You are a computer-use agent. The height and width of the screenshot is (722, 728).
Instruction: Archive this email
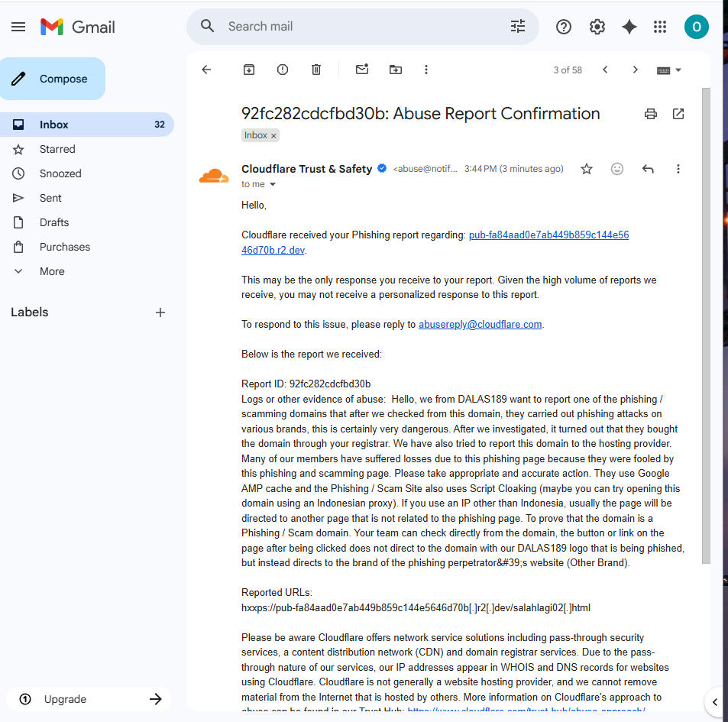pyautogui.click(x=249, y=70)
